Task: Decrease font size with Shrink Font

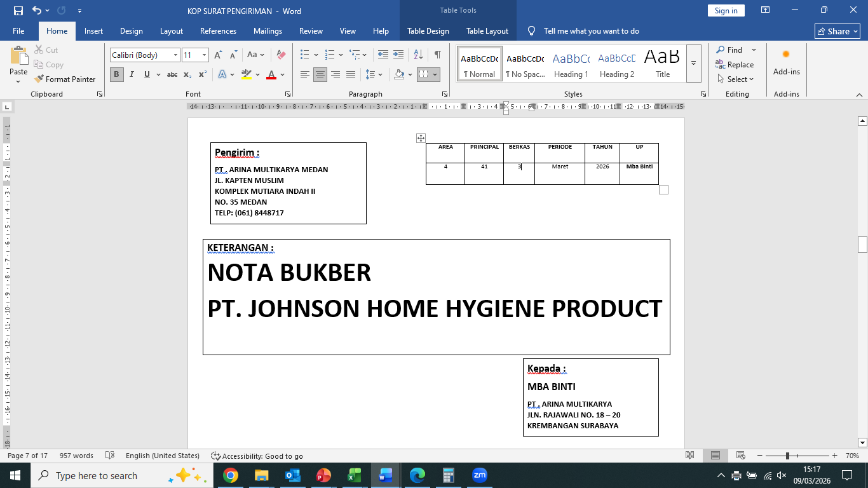Action: pyautogui.click(x=233, y=55)
